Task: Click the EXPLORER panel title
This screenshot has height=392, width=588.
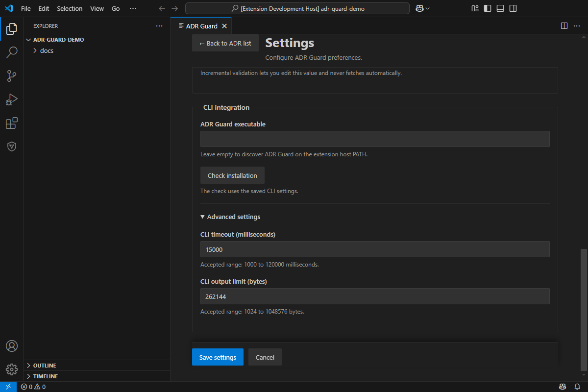Action: 46,26
